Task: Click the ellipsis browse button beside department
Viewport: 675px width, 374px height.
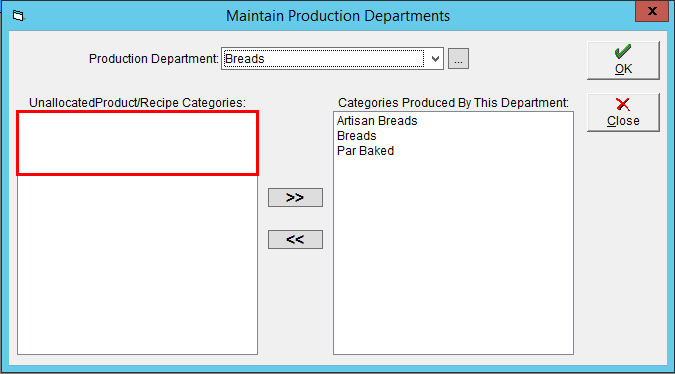Action: pyautogui.click(x=458, y=59)
